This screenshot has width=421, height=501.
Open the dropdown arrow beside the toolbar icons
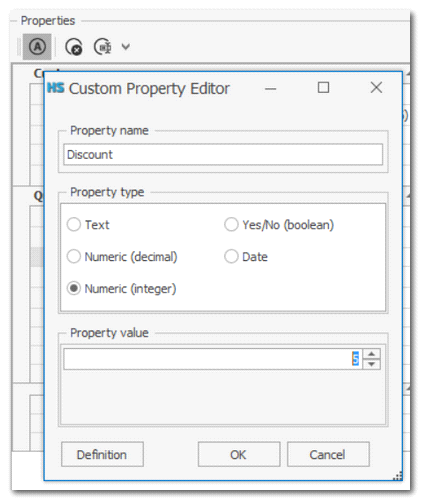126,47
